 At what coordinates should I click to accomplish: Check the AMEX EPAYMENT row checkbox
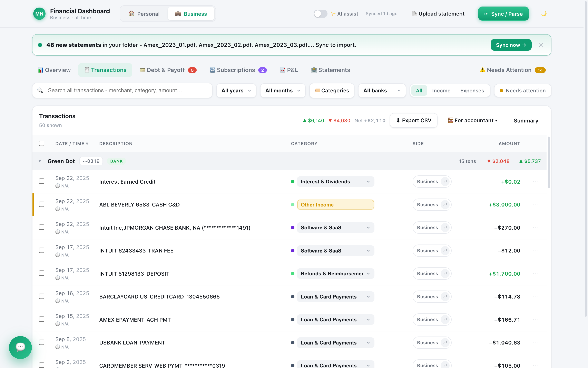42,319
